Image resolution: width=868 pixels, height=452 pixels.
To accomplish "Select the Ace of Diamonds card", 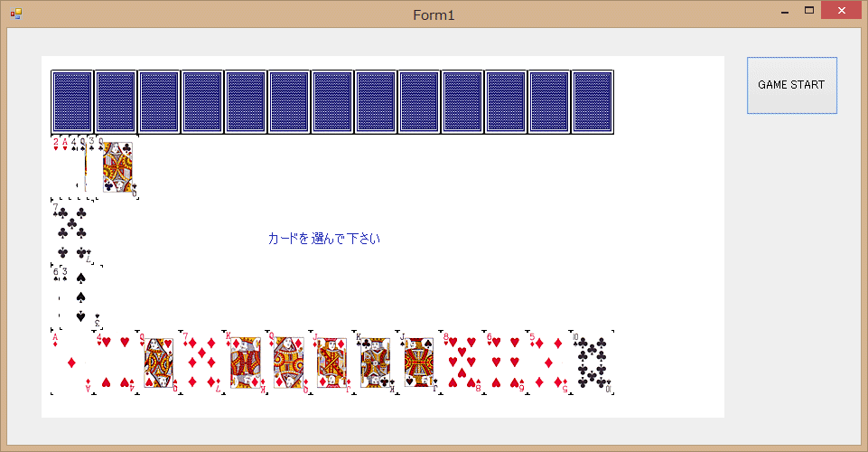I will (x=72, y=363).
